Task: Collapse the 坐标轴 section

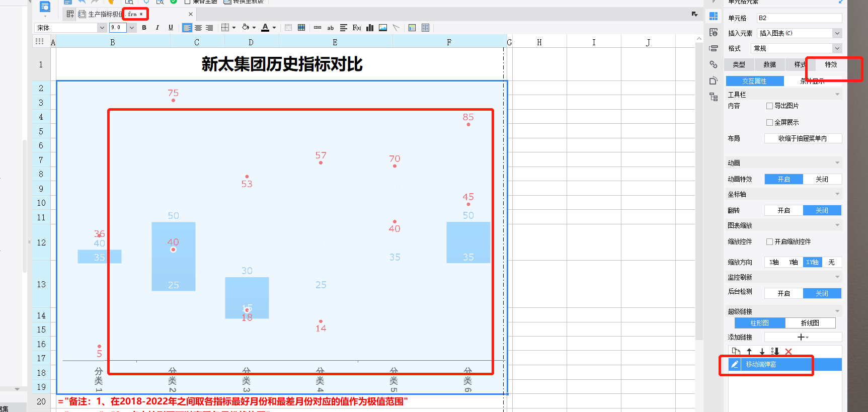Action: coord(837,194)
